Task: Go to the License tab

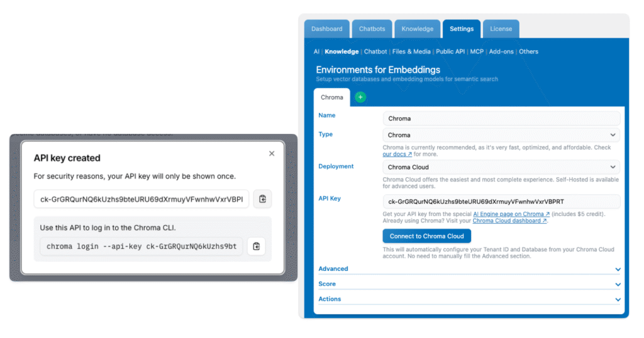Action: [501, 29]
